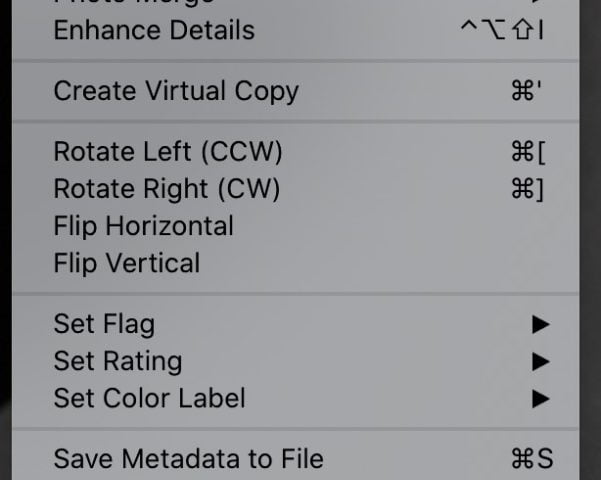Apply Flip Horizontal
601x480 pixels.
pos(143,226)
